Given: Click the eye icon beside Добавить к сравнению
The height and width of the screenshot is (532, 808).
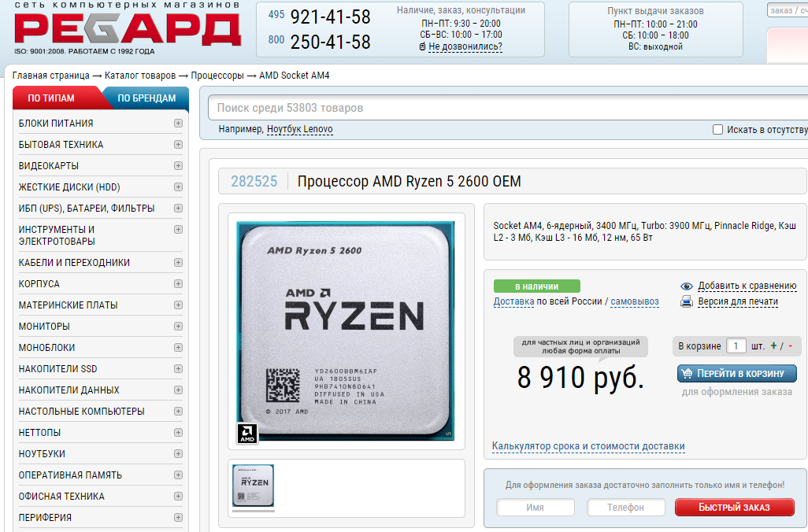Looking at the screenshot, I should click(687, 286).
